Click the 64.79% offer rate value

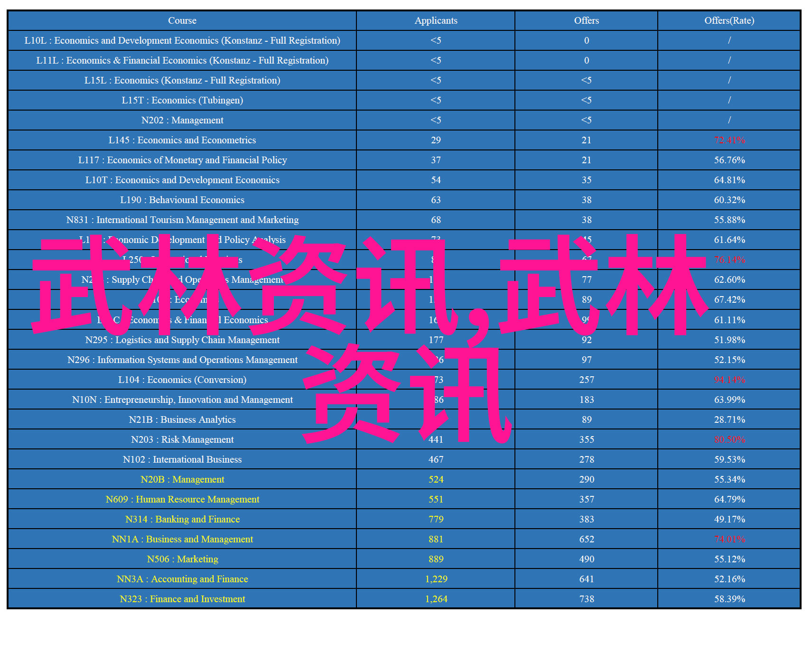(x=729, y=499)
